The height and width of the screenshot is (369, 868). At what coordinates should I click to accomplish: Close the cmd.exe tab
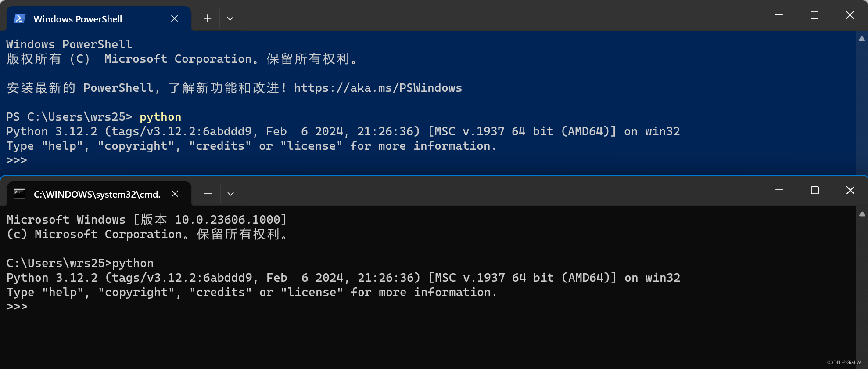point(175,193)
